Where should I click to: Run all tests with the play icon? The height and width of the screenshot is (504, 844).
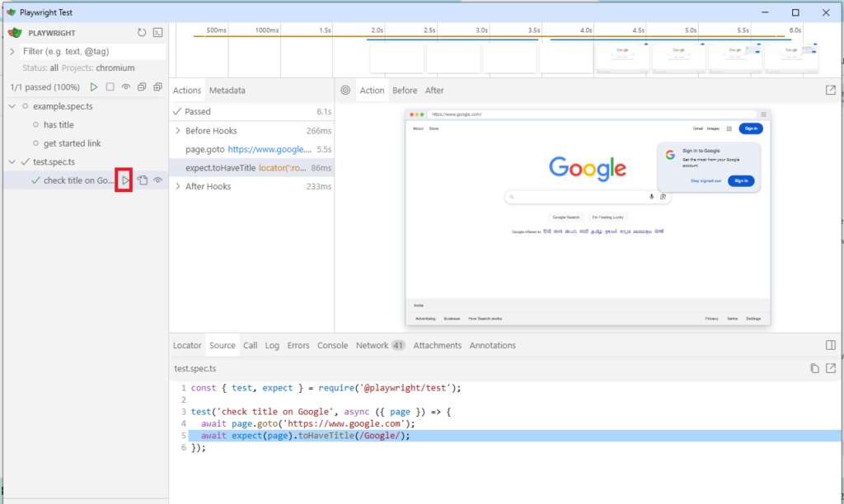94,86
